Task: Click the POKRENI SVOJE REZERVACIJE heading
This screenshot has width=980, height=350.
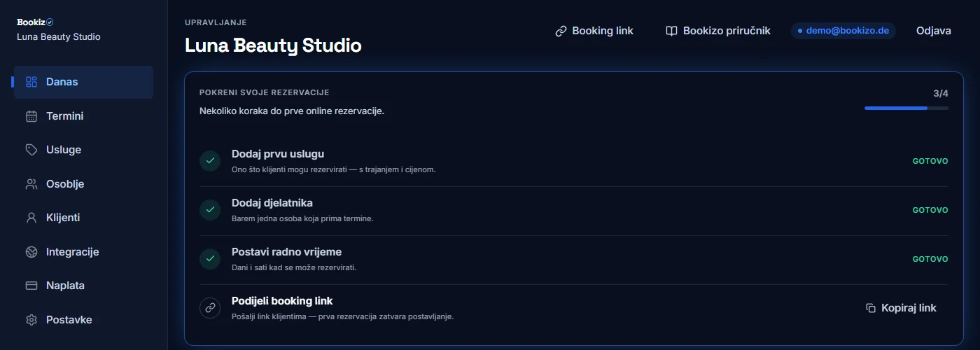Action: click(264, 92)
